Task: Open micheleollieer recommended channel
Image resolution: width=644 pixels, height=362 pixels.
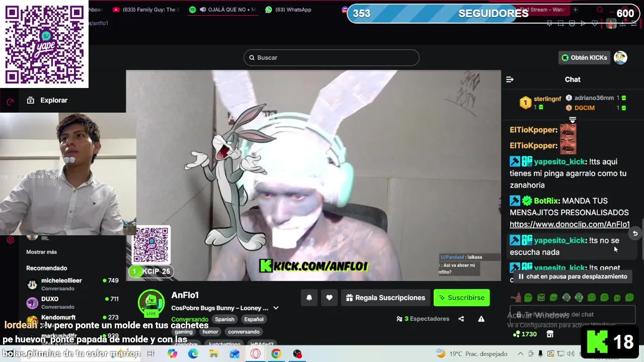Action: coord(72,284)
